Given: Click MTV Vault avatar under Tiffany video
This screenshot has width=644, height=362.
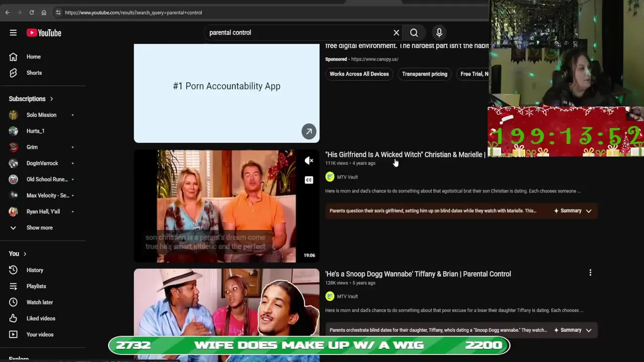Looking at the screenshot, I should coord(330,296).
